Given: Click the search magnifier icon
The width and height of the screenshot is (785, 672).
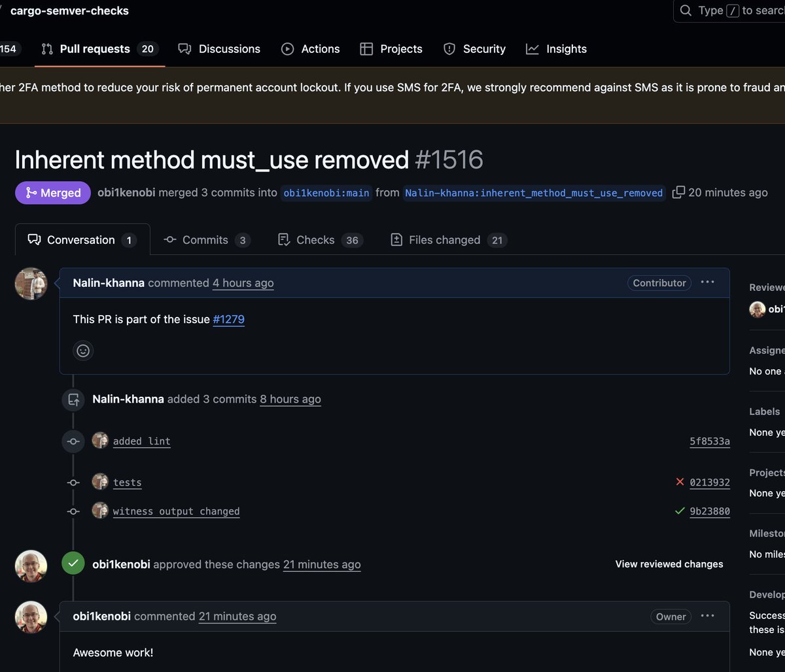Looking at the screenshot, I should 686,10.
